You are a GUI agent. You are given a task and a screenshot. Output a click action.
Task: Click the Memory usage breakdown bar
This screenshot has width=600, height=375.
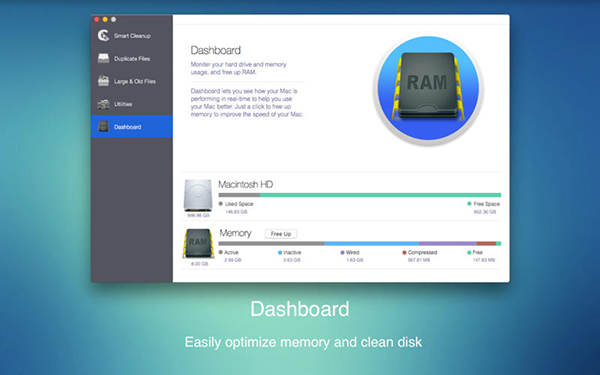360,243
